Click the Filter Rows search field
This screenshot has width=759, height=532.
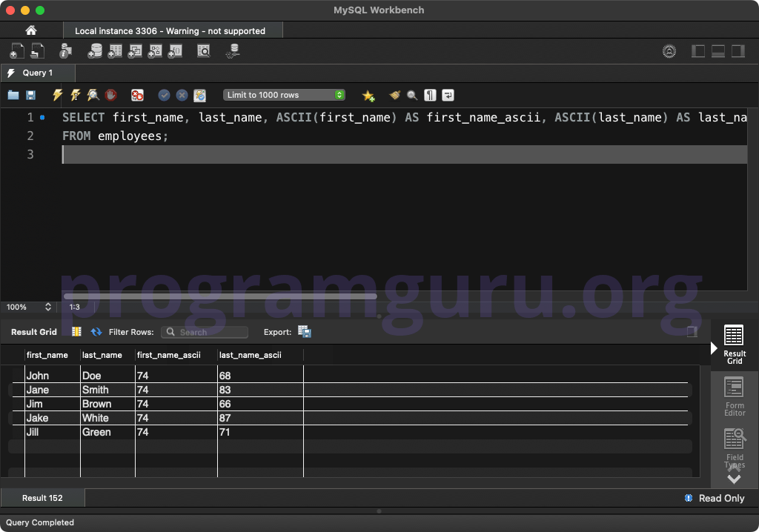(x=204, y=332)
